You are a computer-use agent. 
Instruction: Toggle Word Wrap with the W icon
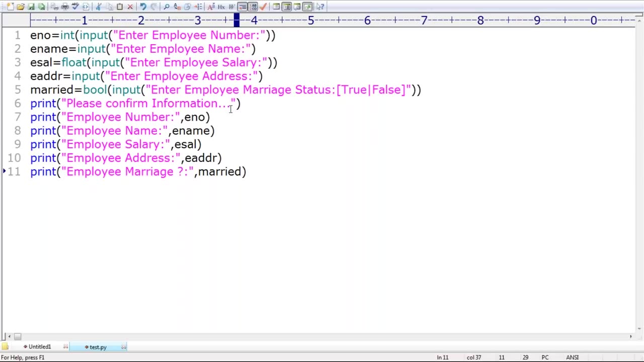pos(231,7)
